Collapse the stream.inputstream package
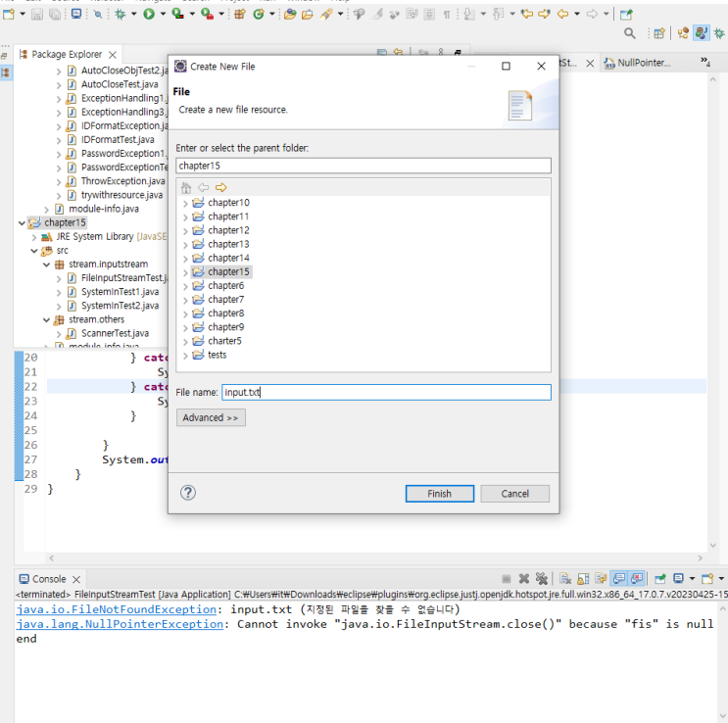The width and height of the screenshot is (728, 723). (46, 265)
